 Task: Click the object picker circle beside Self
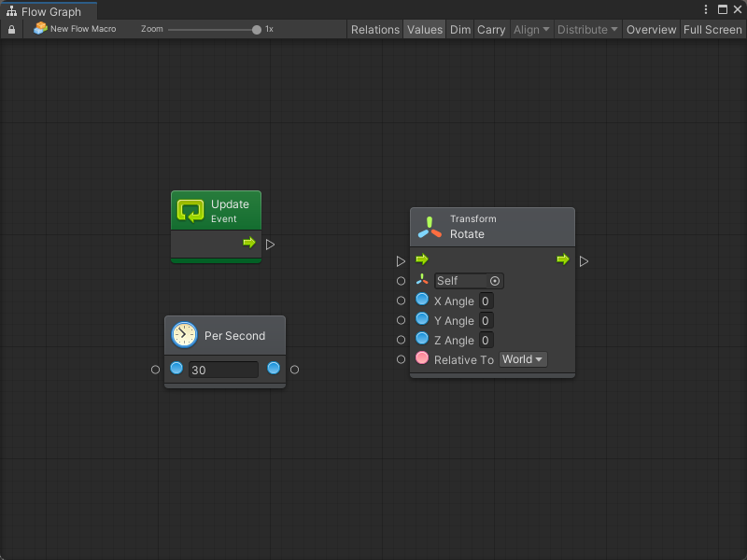tap(495, 281)
